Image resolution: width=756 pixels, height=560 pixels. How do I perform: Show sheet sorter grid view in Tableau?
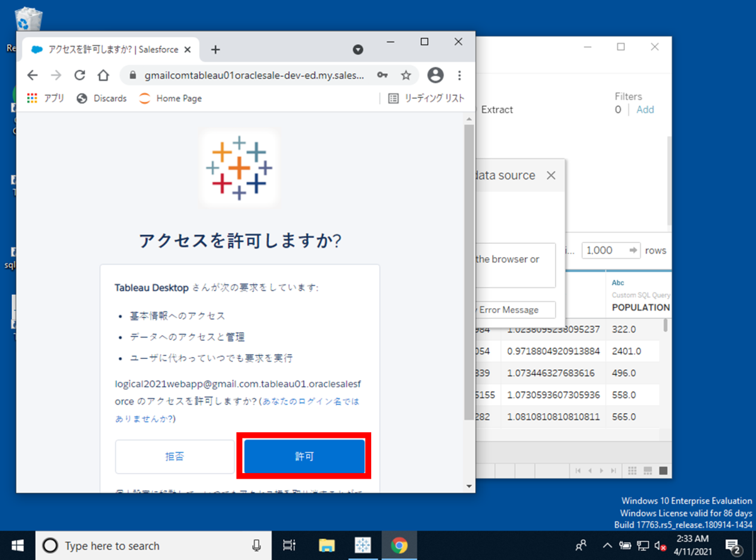(x=632, y=471)
